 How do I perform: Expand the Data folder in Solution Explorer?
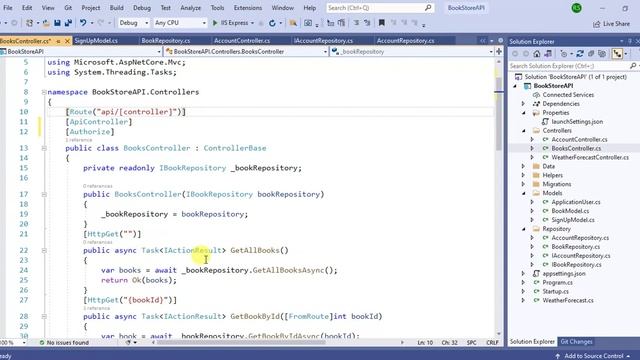(524, 166)
